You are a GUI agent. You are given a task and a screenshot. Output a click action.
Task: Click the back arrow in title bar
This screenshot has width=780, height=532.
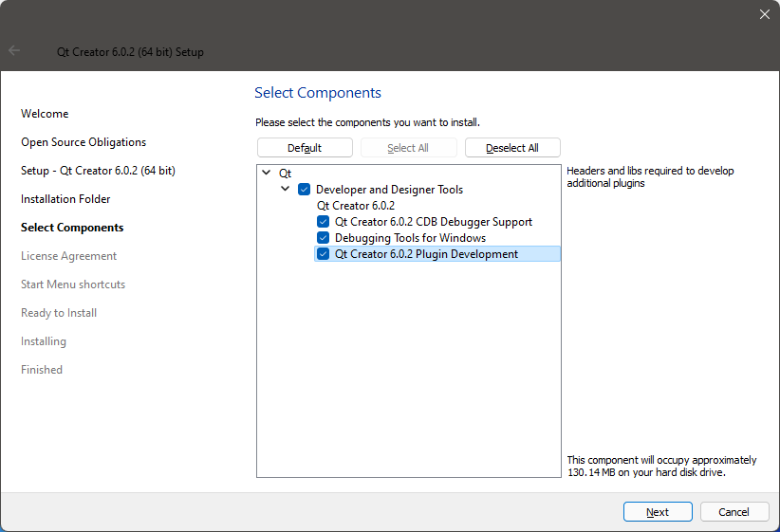click(x=14, y=50)
